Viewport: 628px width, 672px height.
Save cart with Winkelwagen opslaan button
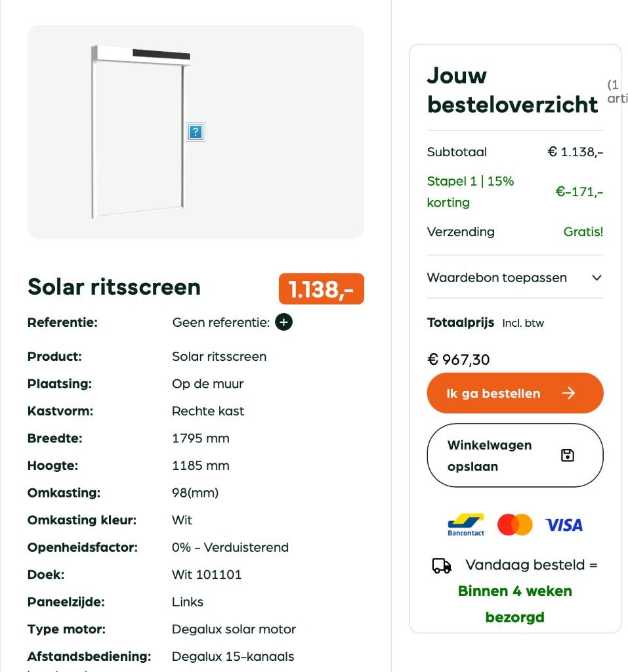click(x=515, y=455)
